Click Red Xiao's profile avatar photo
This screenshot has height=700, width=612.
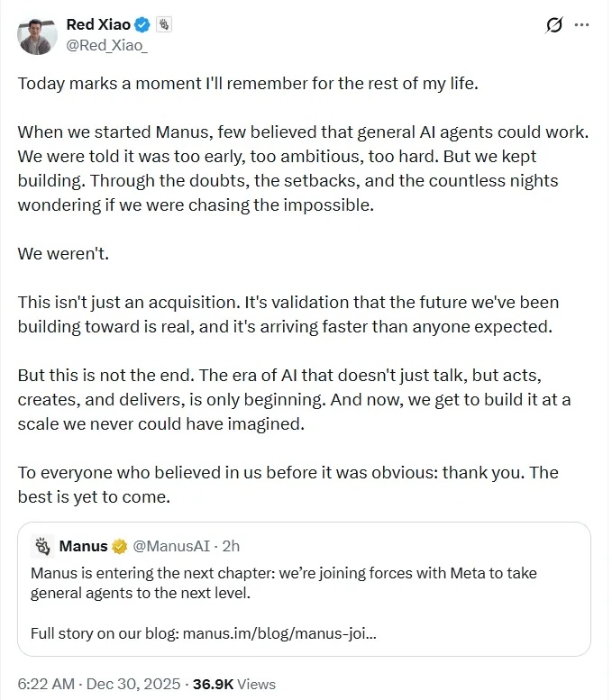coord(37,35)
